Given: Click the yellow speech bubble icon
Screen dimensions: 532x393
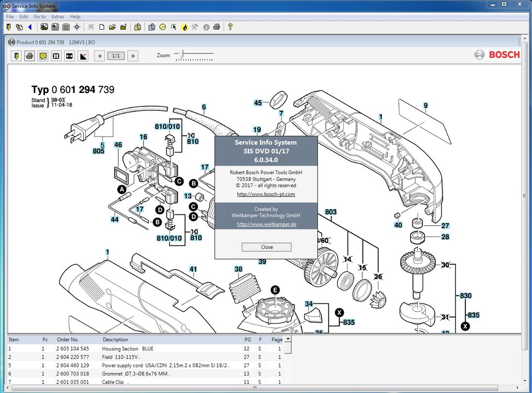Looking at the screenshot, I should tap(43, 56).
